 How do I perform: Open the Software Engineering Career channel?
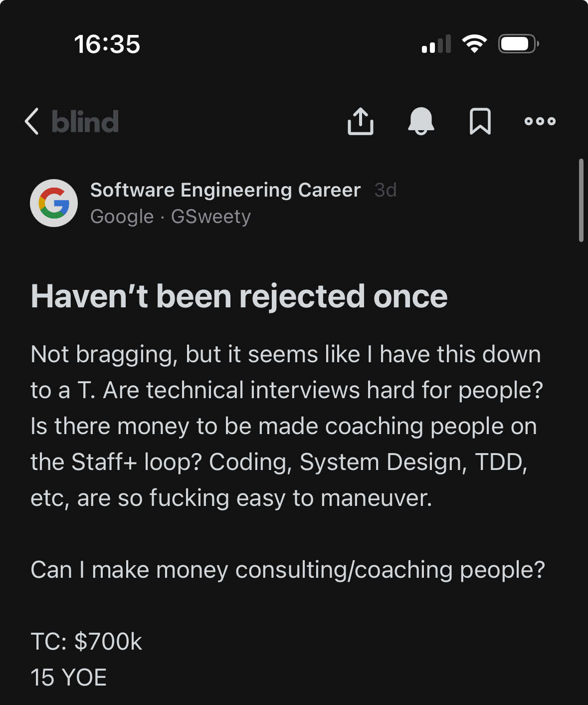click(x=225, y=190)
